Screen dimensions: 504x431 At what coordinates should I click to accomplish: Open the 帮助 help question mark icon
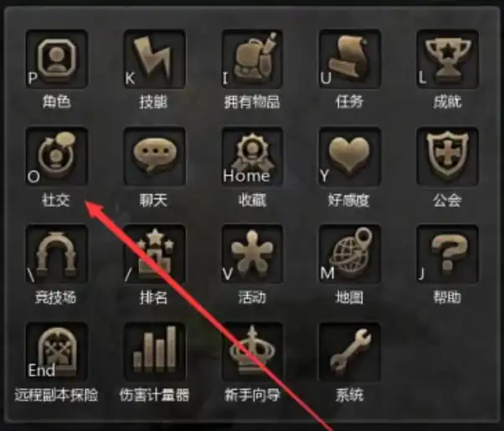447,254
